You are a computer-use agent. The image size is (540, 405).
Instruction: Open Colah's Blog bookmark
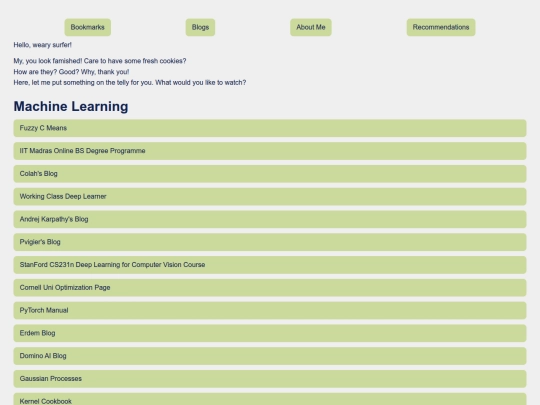point(270,174)
